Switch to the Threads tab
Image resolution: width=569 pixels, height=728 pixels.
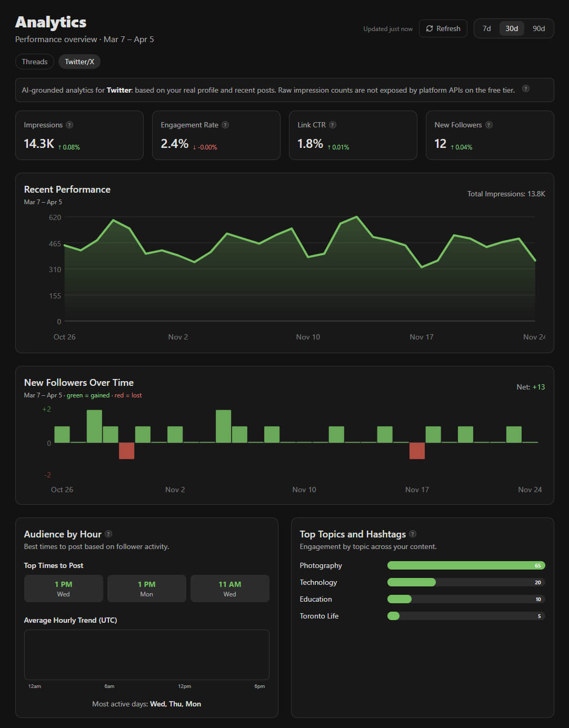pyautogui.click(x=34, y=62)
